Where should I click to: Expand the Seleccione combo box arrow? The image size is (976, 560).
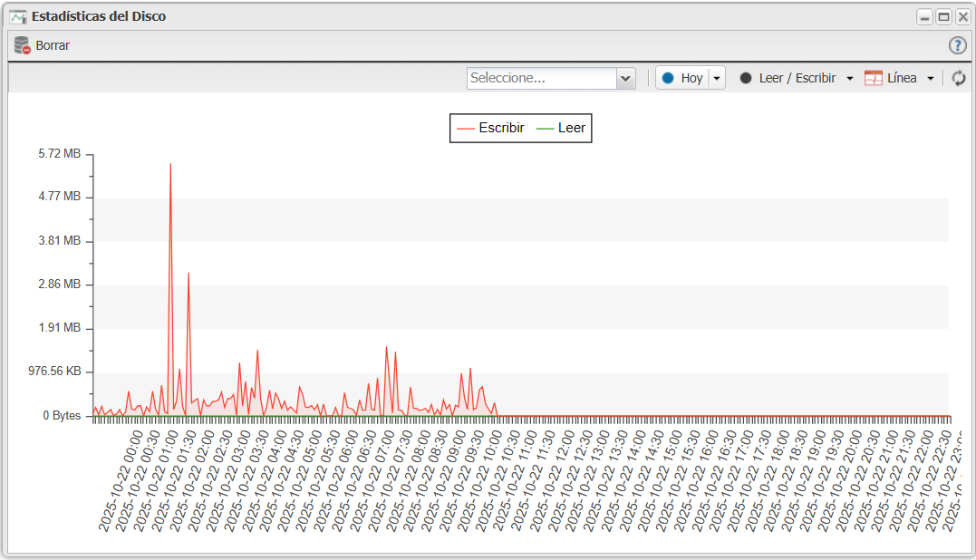tap(625, 79)
